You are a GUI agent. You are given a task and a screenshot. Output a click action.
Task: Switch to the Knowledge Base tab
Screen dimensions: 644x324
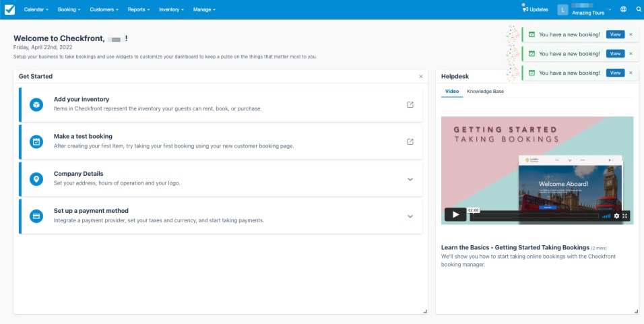pos(485,91)
